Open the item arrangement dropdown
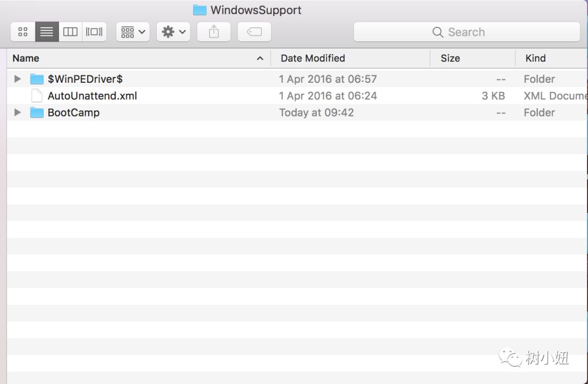Image resolution: width=588 pixels, height=384 pixels. coord(133,32)
